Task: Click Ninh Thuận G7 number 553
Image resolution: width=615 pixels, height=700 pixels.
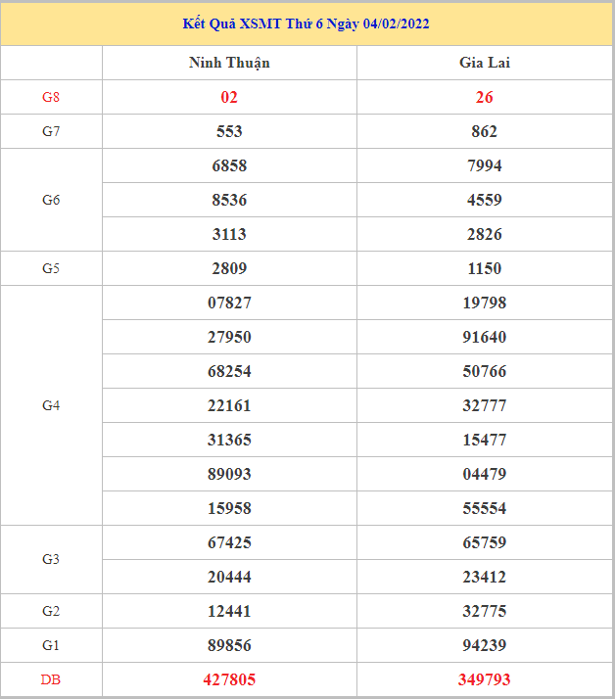Action: click(229, 131)
